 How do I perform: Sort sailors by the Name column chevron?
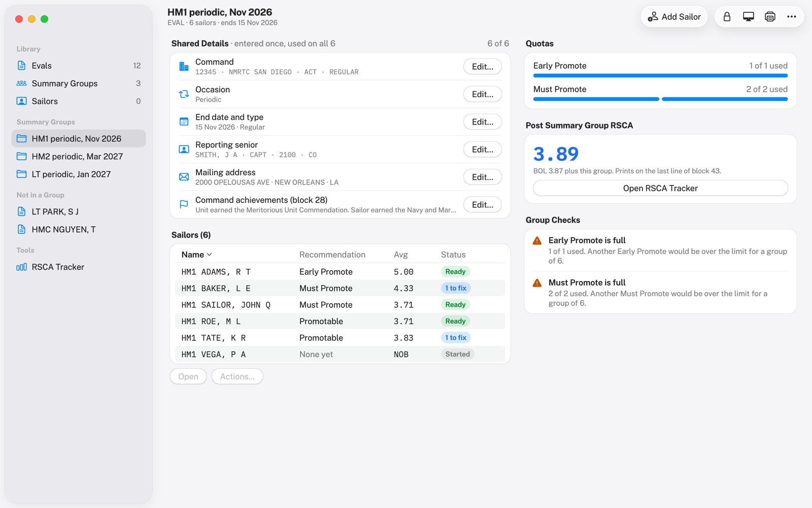209,255
